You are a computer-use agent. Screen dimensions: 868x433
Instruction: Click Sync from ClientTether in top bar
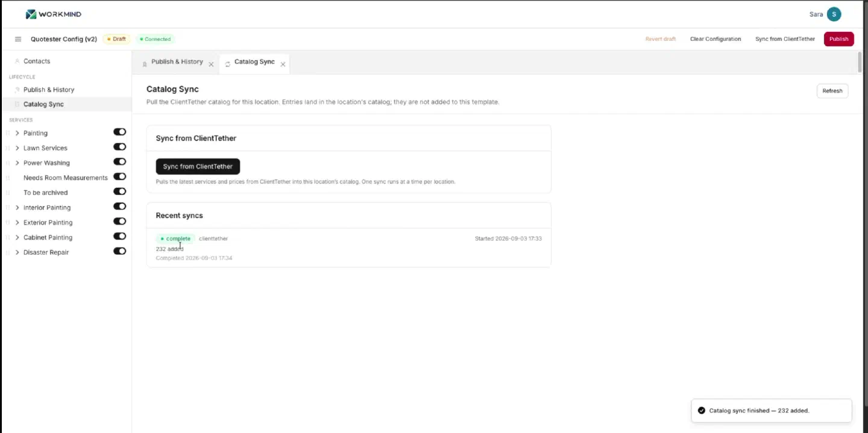(x=785, y=39)
